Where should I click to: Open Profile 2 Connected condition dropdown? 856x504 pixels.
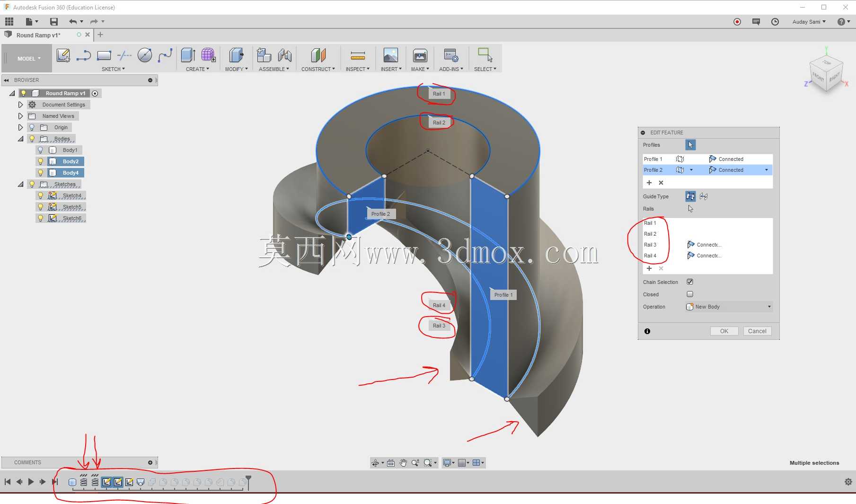(766, 170)
